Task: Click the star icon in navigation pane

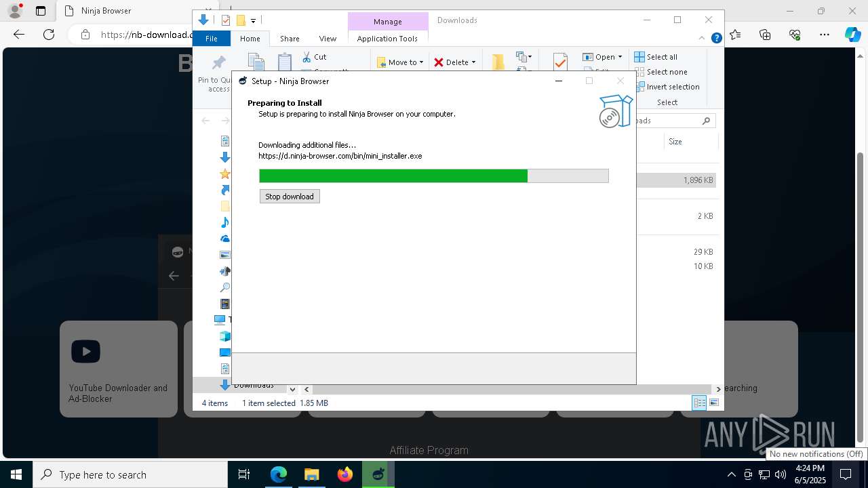Action: tap(225, 174)
